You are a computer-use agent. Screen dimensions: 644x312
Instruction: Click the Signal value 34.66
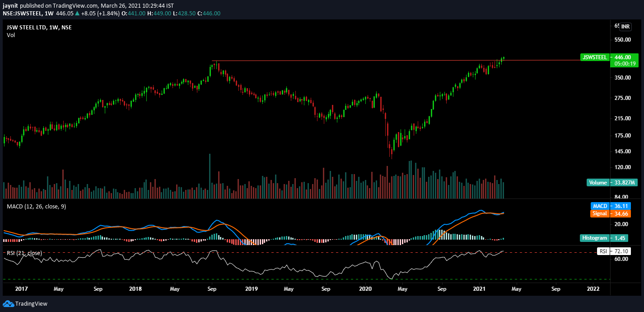pyautogui.click(x=620, y=213)
